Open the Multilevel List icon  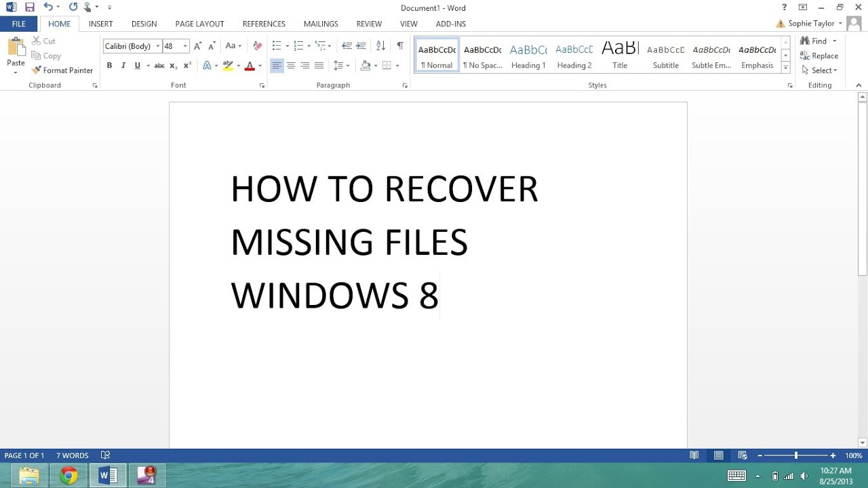[x=320, y=46]
